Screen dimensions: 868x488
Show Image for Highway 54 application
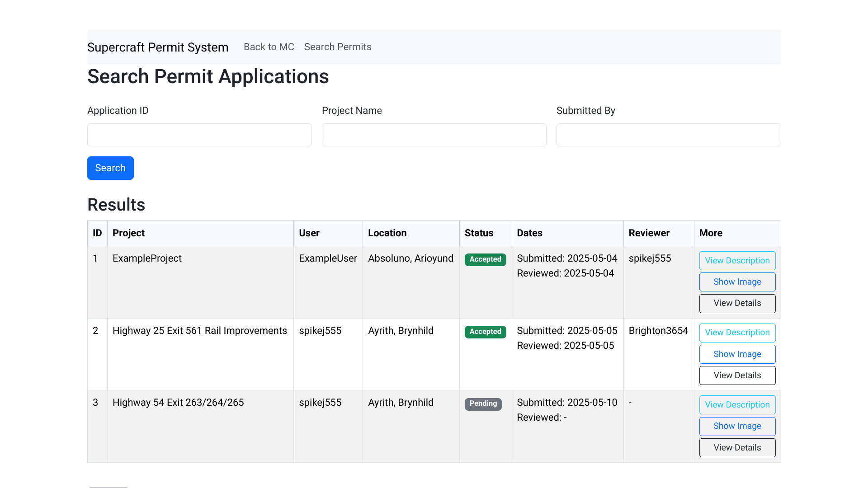tap(737, 426)
